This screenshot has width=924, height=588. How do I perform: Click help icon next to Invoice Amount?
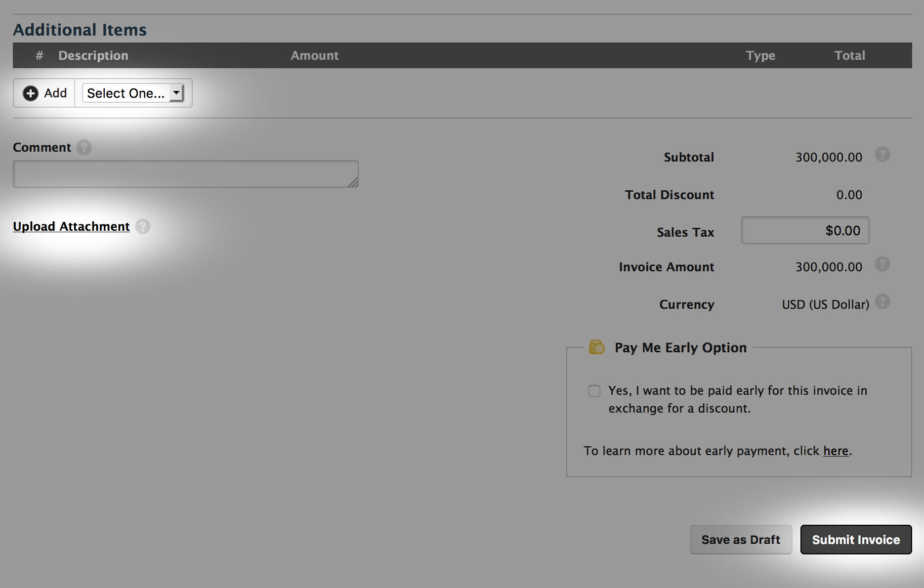coord(882,264)
